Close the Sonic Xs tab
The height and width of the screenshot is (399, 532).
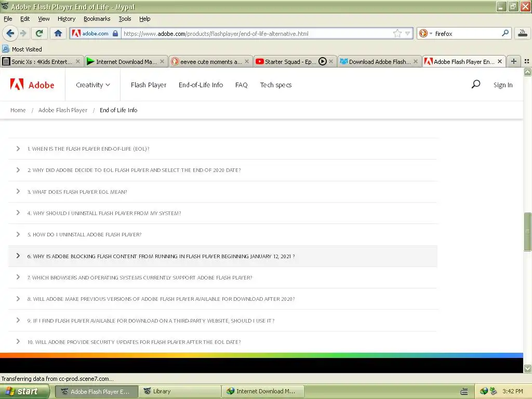tap(78, 61)
